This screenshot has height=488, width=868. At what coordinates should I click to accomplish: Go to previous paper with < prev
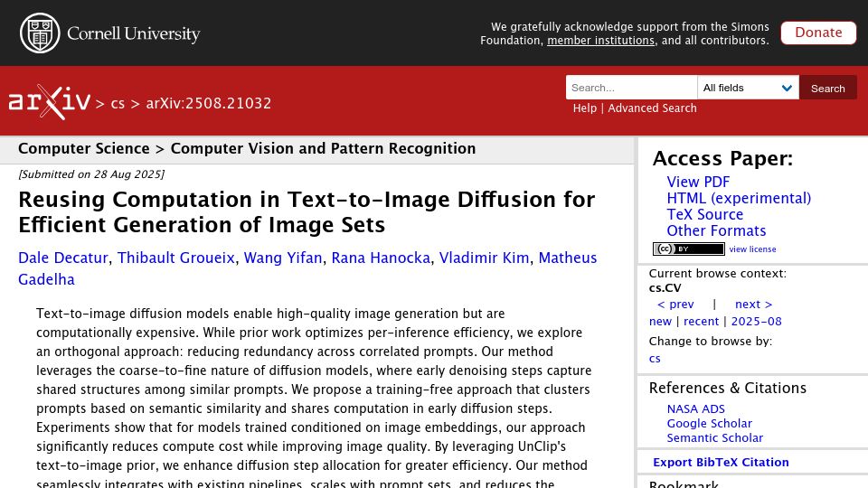(675, 305)
